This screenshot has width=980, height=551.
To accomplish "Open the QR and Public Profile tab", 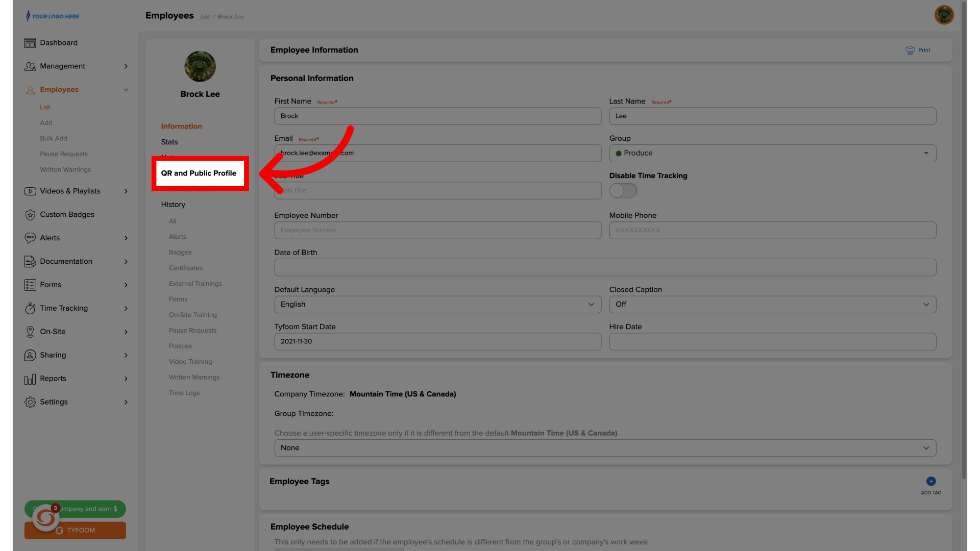I will click(199, 173).
